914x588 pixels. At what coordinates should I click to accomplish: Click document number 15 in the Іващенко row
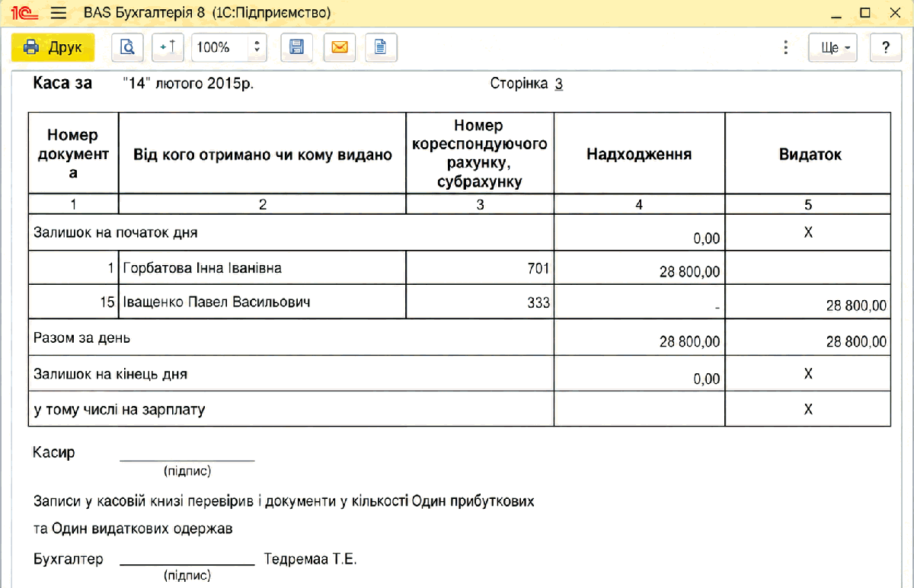tap(107, 302)
